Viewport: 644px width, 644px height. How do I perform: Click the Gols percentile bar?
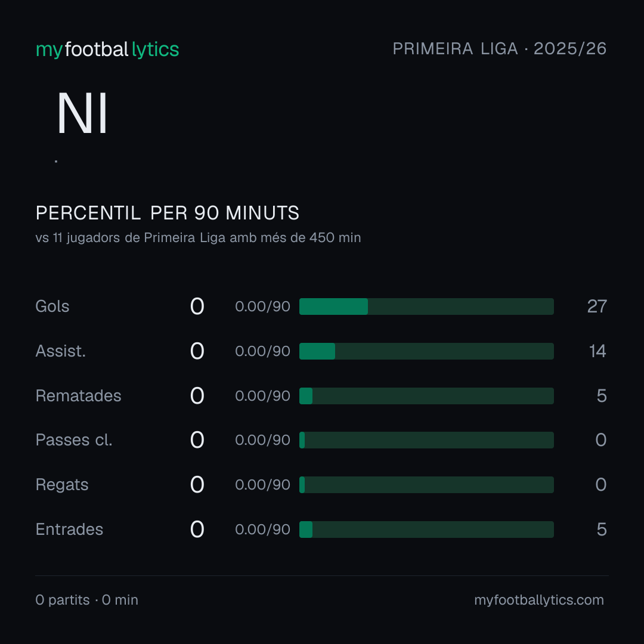click(426, 306)
